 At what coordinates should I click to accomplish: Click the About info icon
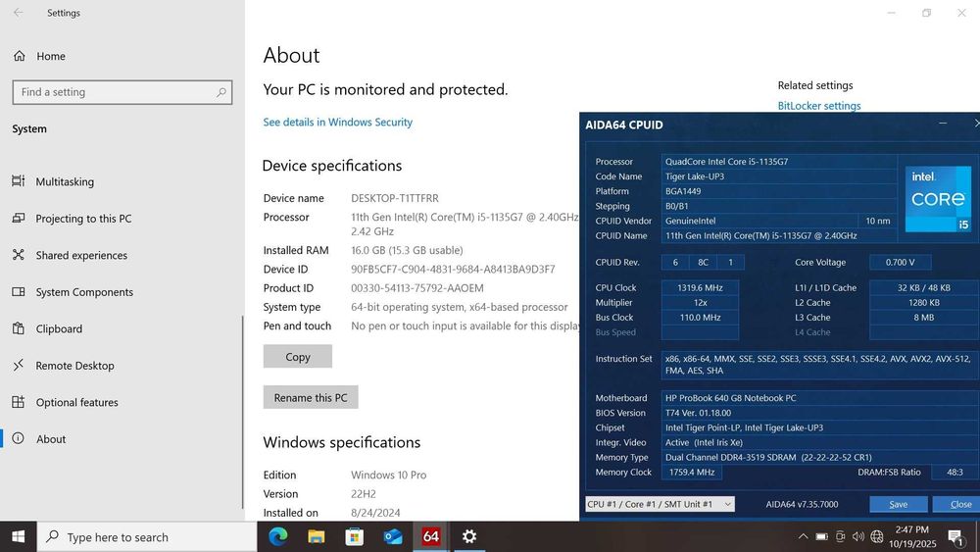[x=18, y=438]
